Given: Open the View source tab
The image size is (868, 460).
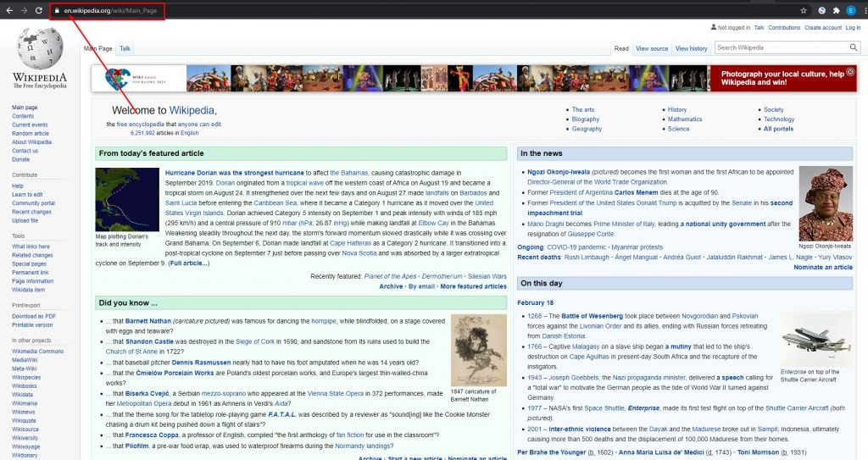Looking at the screenshot, I should pos(652,49).
